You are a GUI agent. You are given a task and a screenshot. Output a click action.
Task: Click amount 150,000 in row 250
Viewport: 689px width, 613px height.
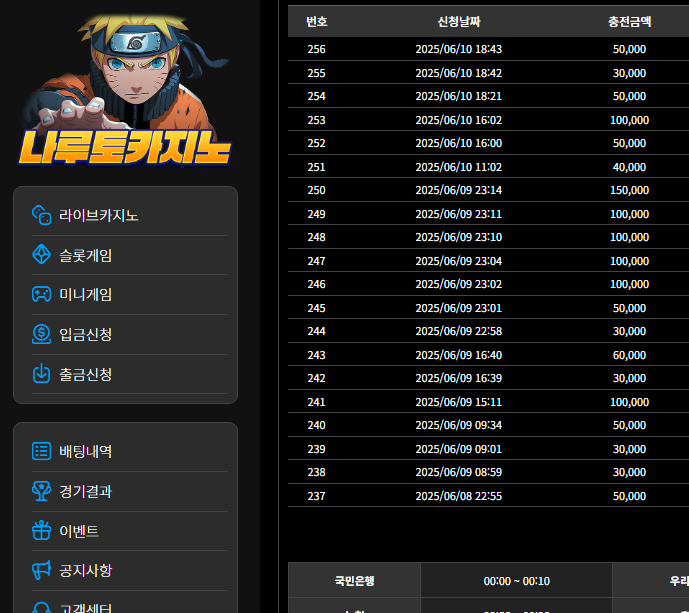pyautogui.click(x=630, y=190)
